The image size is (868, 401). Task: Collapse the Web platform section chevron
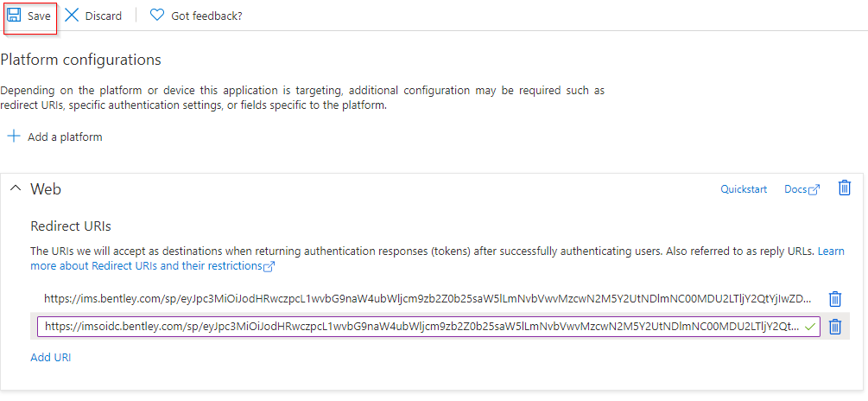point(15,189)
